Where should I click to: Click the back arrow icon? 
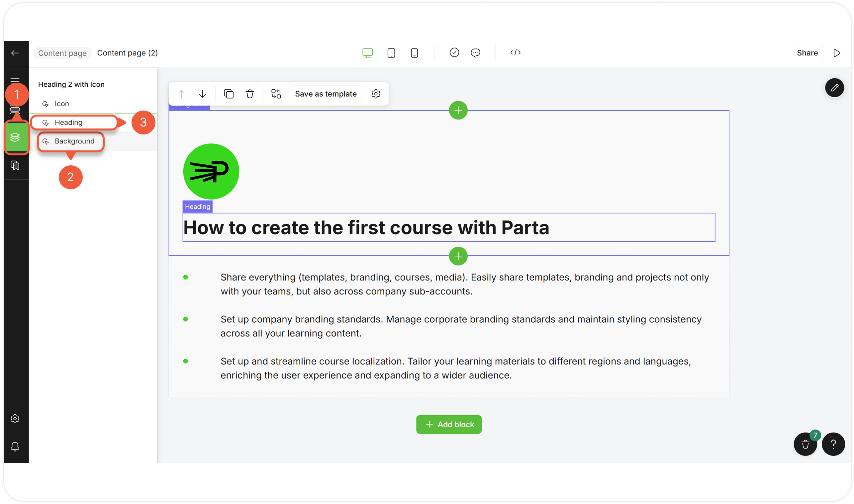15,53
